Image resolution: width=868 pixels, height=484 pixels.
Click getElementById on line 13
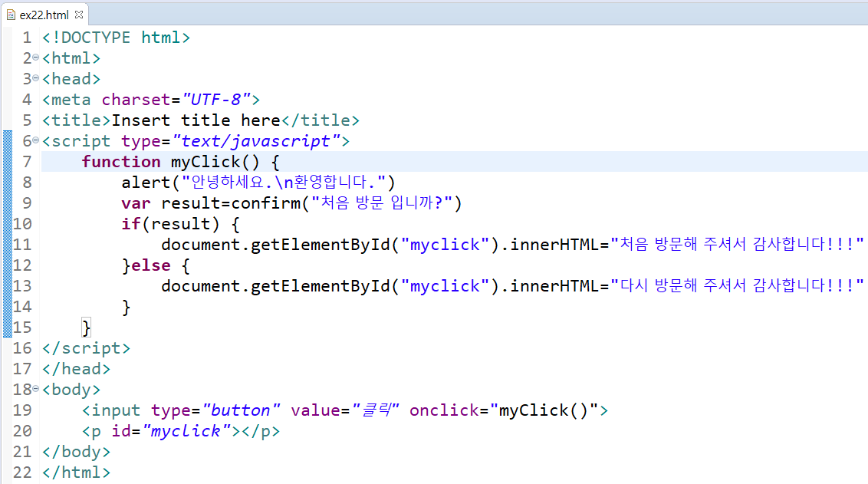[x=321, y=286]
